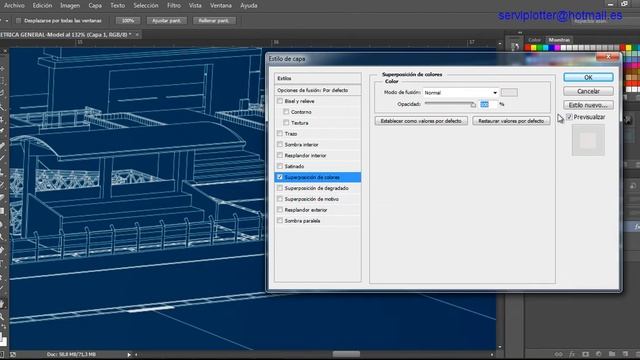The width and height of the screenshot is (640, 360).
Task: Add a layer mask with mask icon
Action: pos(585,354)
